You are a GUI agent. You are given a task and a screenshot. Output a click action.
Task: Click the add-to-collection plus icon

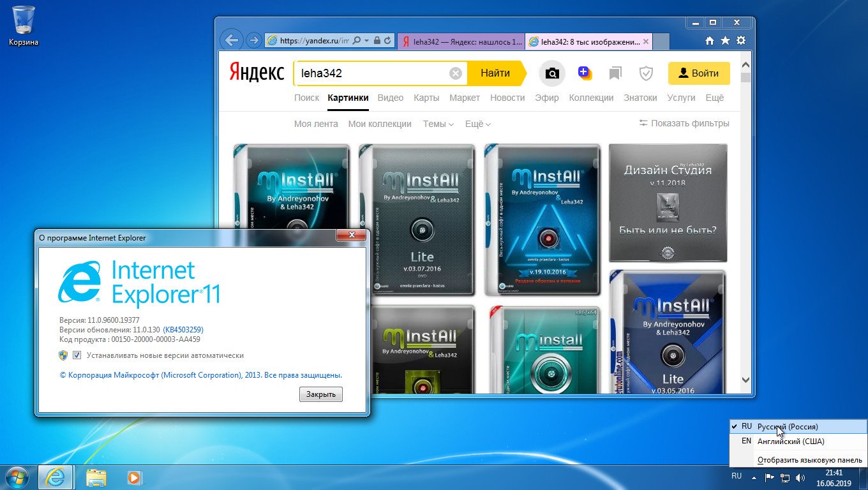[x=584, y=73]
